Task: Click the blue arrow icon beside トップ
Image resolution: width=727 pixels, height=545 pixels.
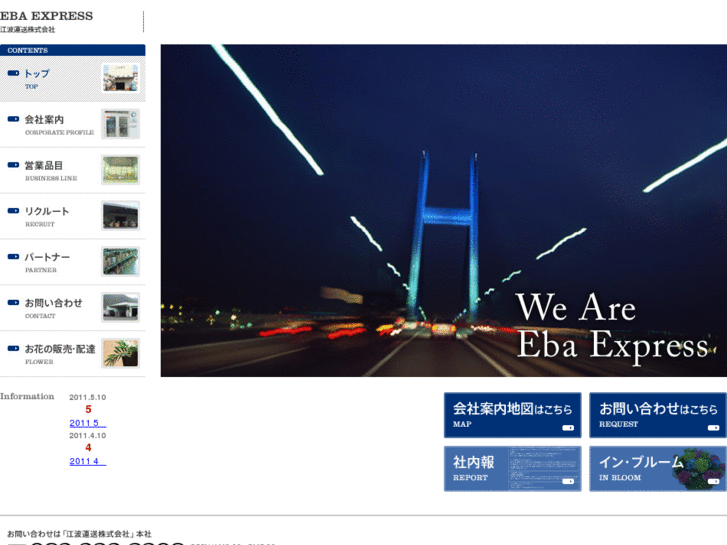Action: pos(13,73)
